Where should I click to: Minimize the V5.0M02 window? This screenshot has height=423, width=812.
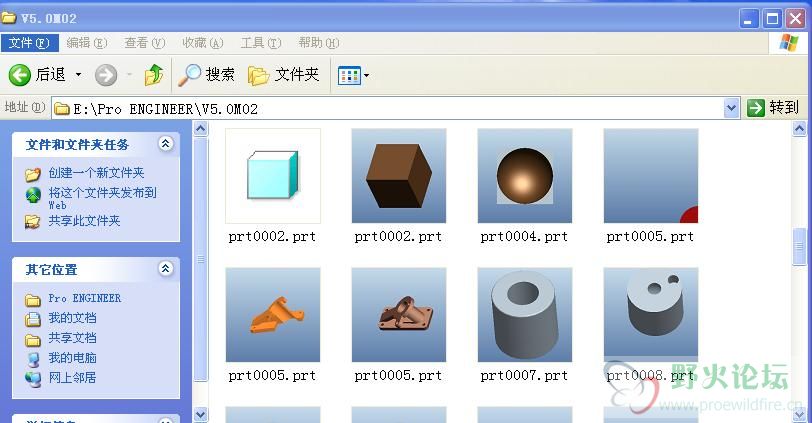pyautogui.click(x=748, y=19)
